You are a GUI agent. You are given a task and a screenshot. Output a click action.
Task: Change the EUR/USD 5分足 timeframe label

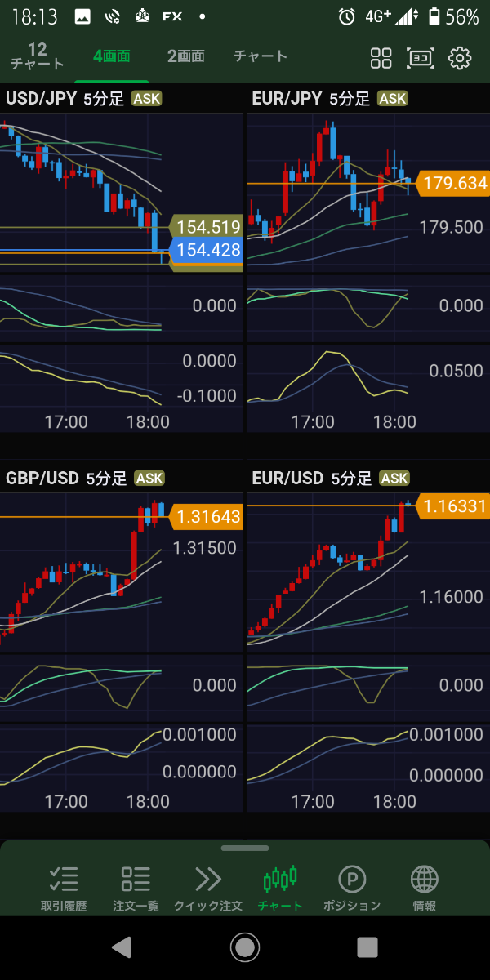[351, 479]
